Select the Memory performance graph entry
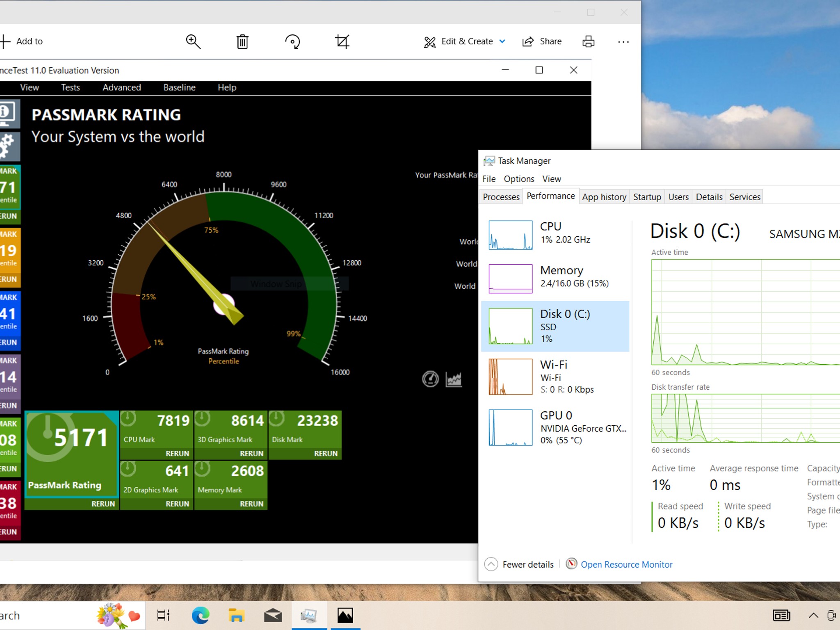The height and width of the screenshot is (630, 840). coord(555,278)
